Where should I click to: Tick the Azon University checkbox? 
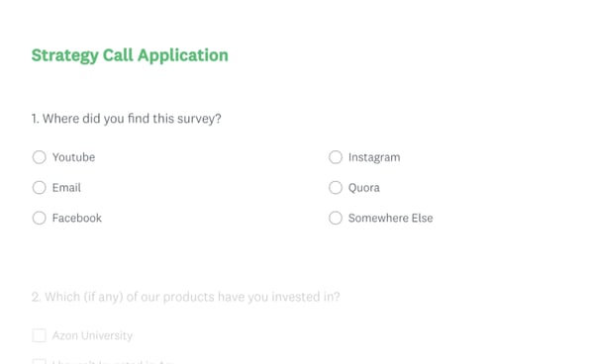coord(39,335)
